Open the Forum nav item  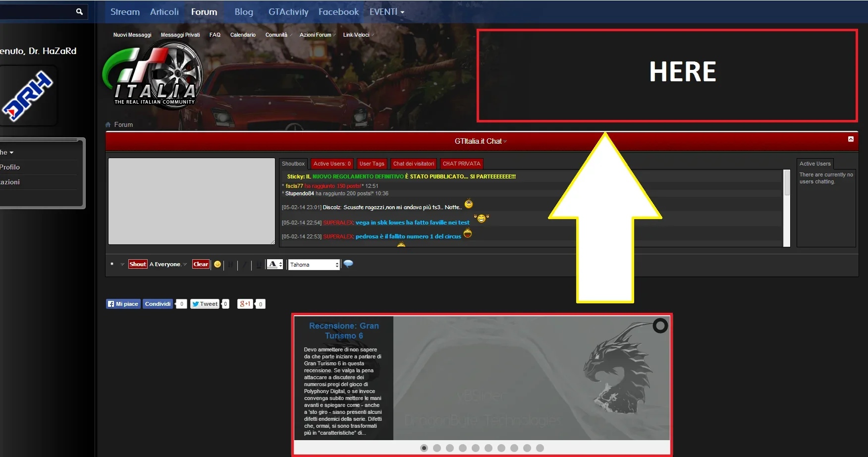pyautogui.click(x=204, y=12)
